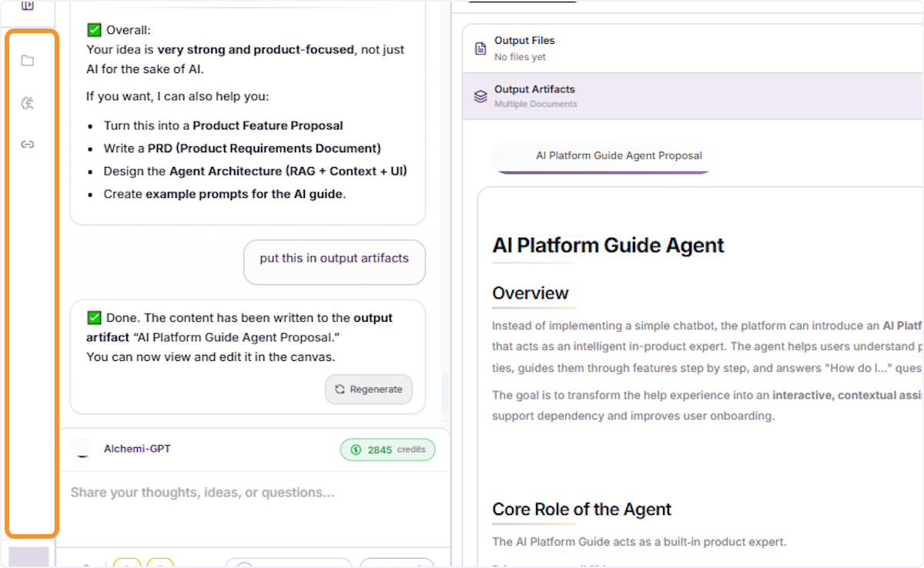This screenshot has width=924, height=568.
Task: Click the dollar icon in credits badge
Action: pyautogui.click(x=356, y=449)
